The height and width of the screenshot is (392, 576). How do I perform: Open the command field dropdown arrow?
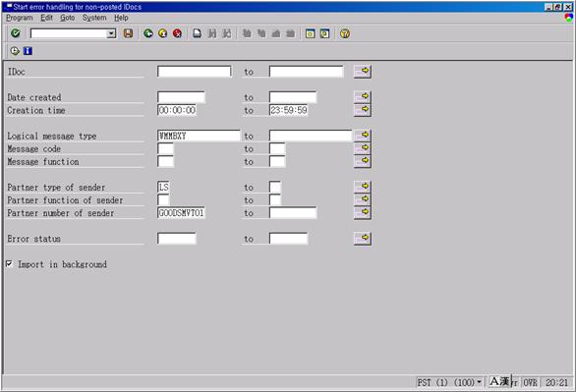pyautogui.click(x=111, y=34)
